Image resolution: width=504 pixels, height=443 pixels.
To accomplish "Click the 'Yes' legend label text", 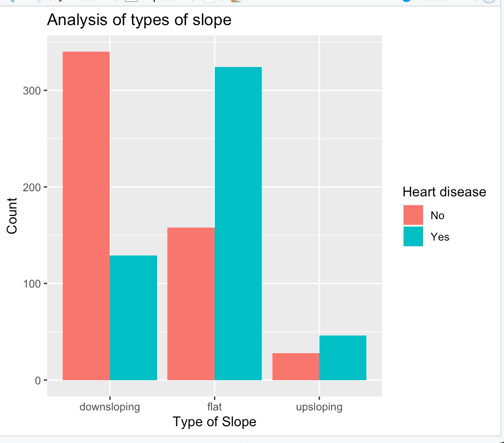I will tap(440, 237).
